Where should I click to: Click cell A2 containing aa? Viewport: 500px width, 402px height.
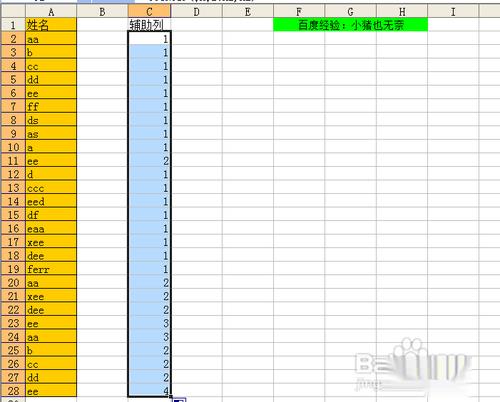point(51,39)
